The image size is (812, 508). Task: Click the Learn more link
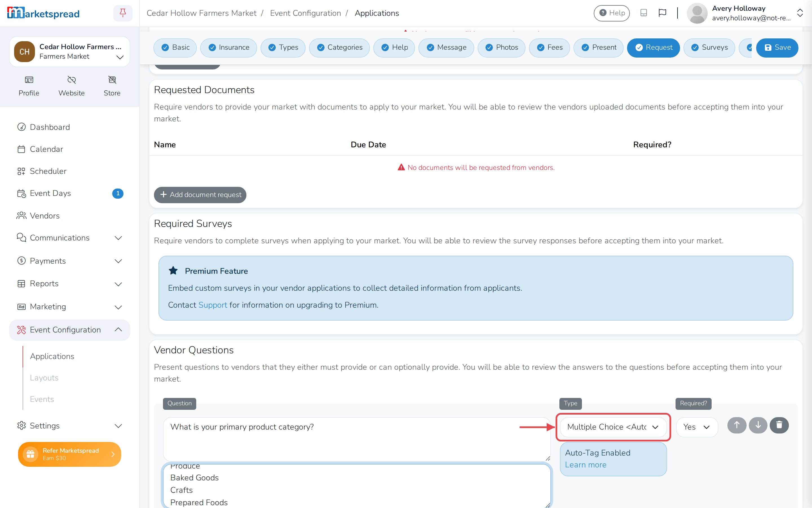[x=586, y=465]
